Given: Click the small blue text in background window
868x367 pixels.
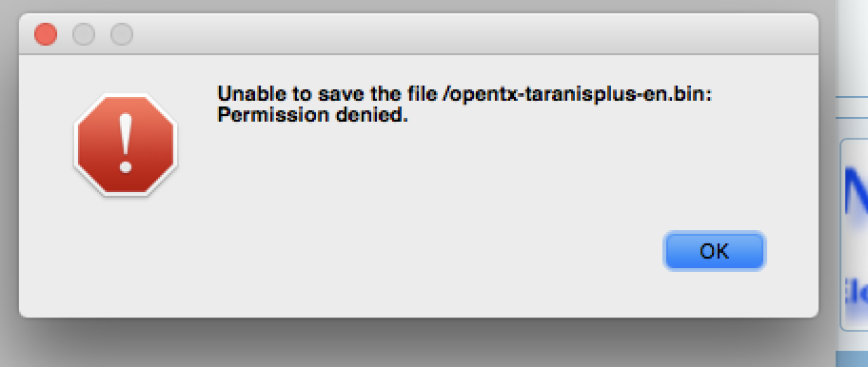Looking at the screenshot, I should [x=856, y=291].
